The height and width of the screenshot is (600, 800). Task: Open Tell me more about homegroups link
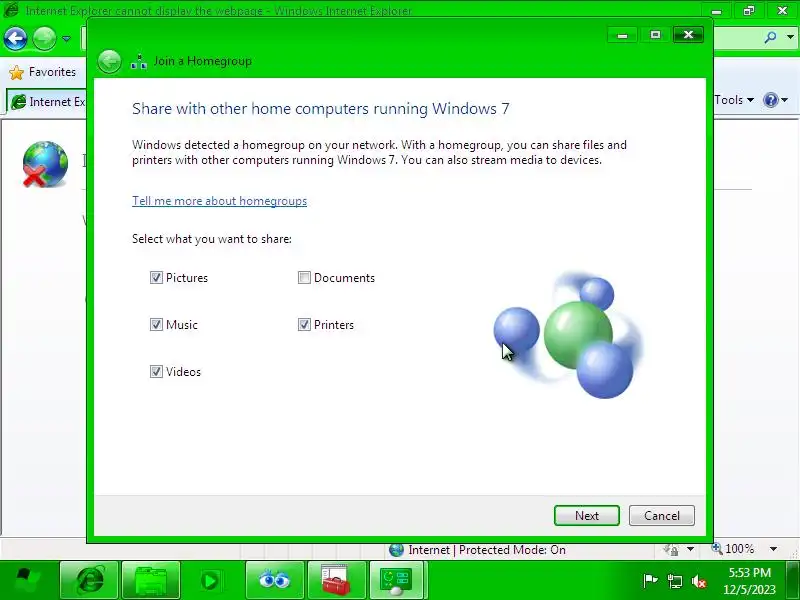(219, 201)
